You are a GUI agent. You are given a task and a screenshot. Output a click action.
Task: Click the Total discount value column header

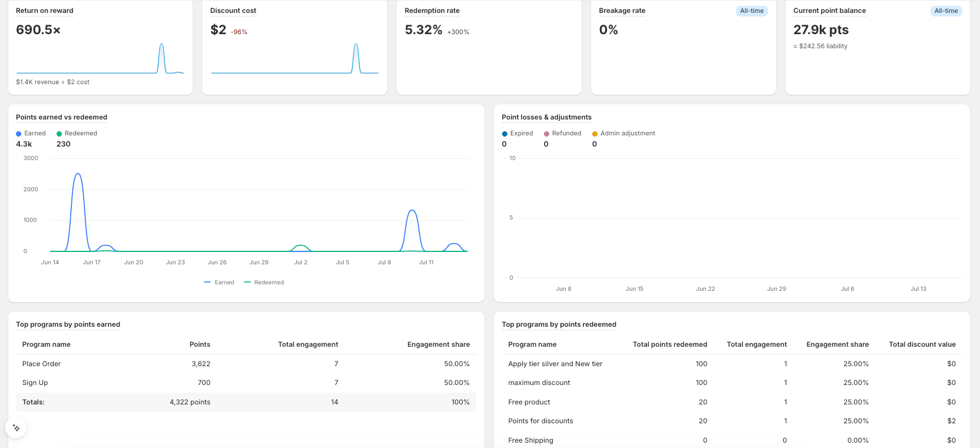pyautogui.click(x=922, y=344)
